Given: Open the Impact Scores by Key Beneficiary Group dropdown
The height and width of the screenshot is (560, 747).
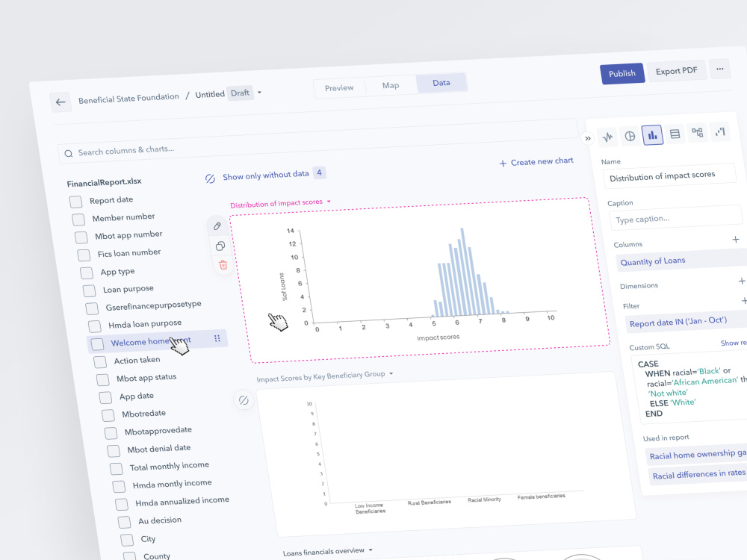Looking at the screenshot, I should [391, 373].
